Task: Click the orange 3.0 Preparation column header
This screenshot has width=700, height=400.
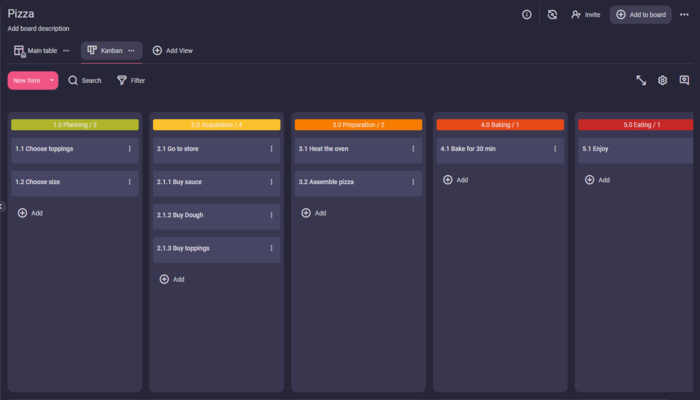Action: point(358,125)
